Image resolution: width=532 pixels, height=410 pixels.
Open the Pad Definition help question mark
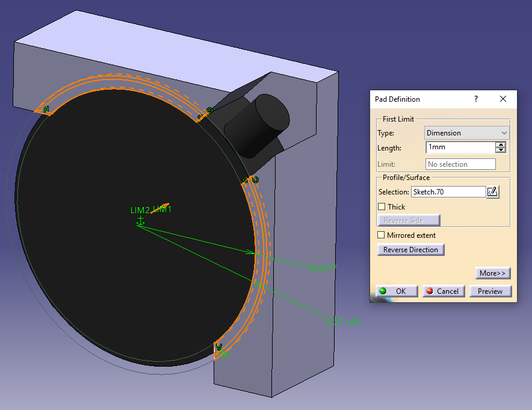point(475,99)
